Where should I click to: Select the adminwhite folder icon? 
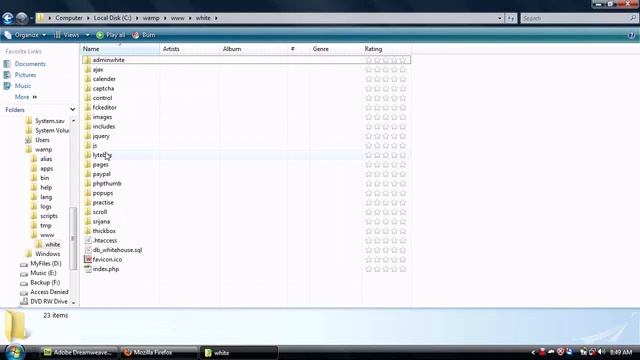[87, 60]
